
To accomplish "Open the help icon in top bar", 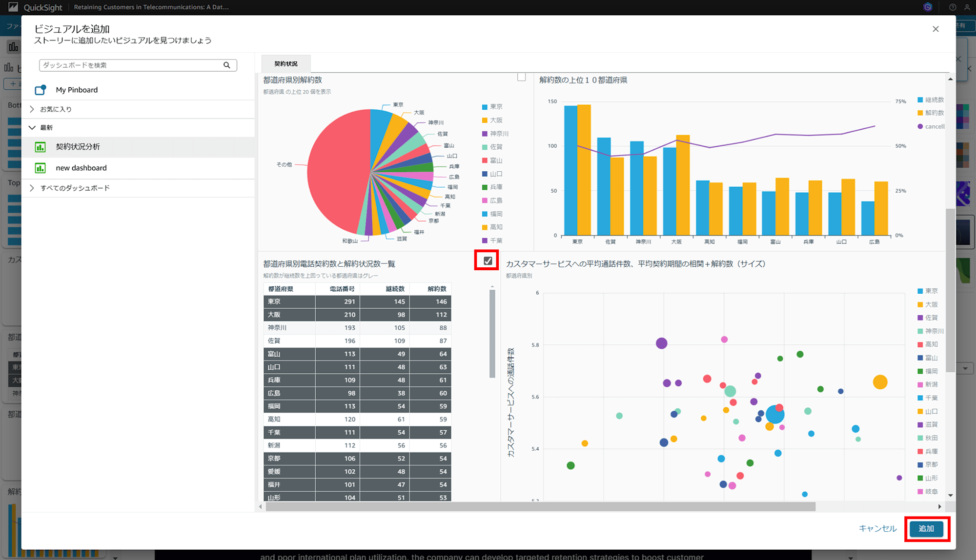I will click(953, 7).
